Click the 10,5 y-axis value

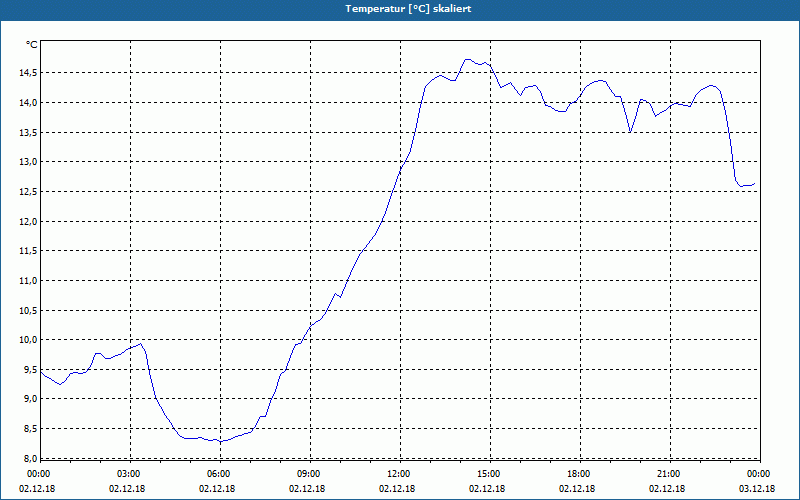pyautogui.click(x=29, y=311)
